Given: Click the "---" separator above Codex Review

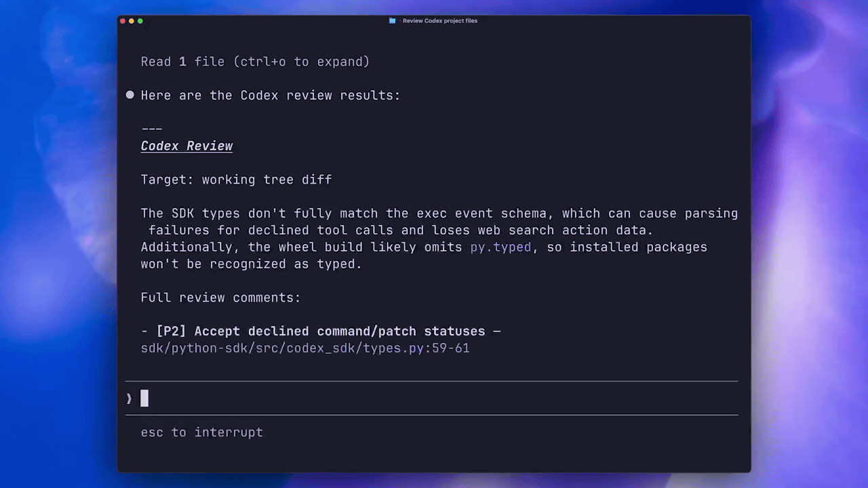Looking at the screenshot, I should 151,129.
